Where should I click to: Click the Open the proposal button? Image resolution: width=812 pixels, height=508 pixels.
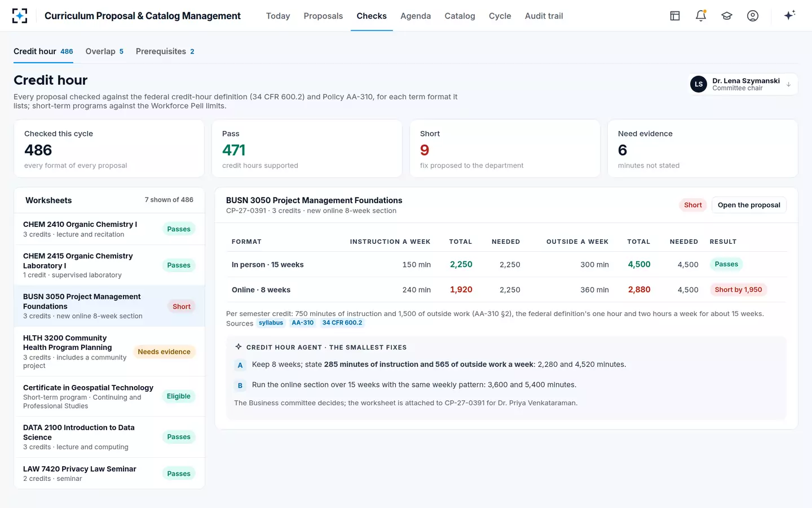749,205
